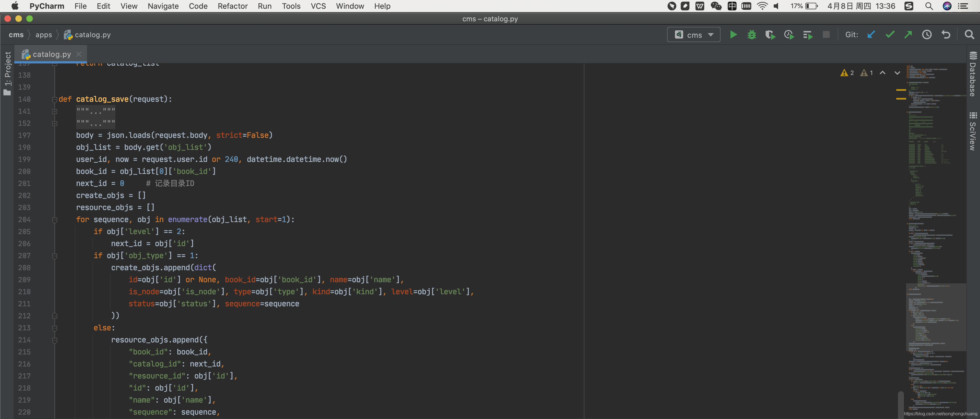Collapse the resource_objs.append block line 214
Viewport: 980px width, 419px height.
54,340
